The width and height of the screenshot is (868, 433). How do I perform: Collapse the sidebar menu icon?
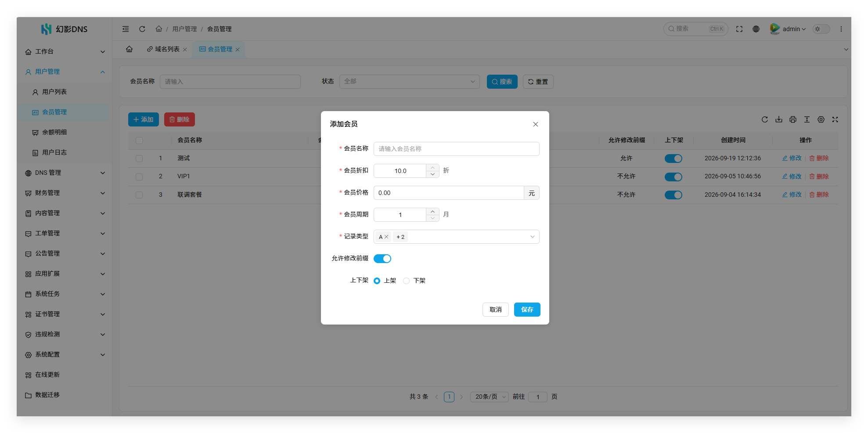click(126, 29)
